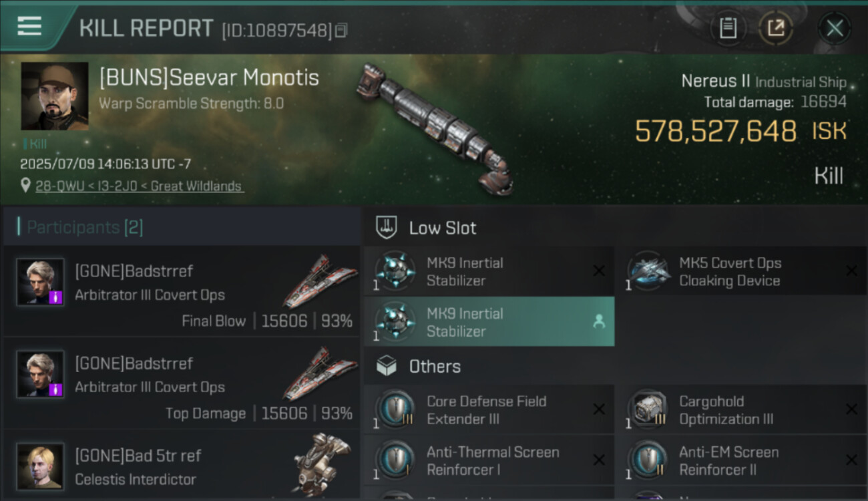Open the clipboard notes icon
Screen dimensions: 868x501
(x=728, y=29)
